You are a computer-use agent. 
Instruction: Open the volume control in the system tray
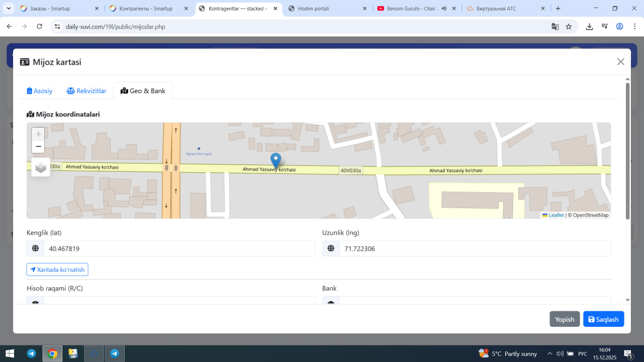pos(559,353)
